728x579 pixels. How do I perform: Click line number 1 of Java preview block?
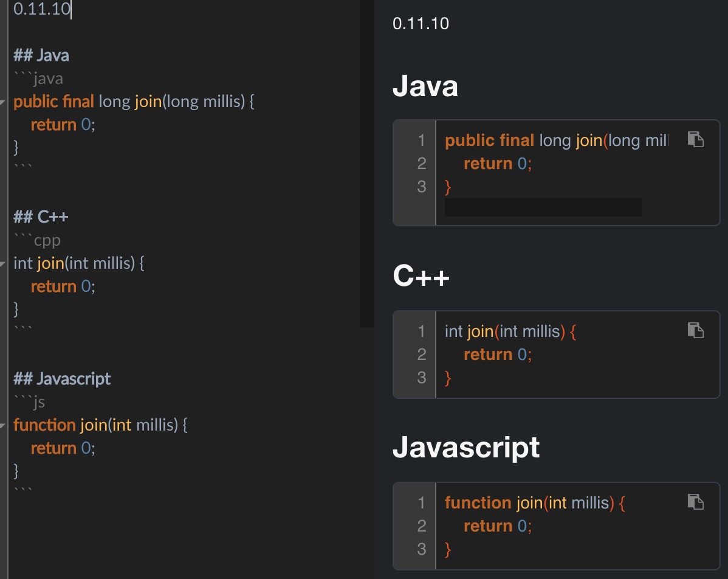421,140
